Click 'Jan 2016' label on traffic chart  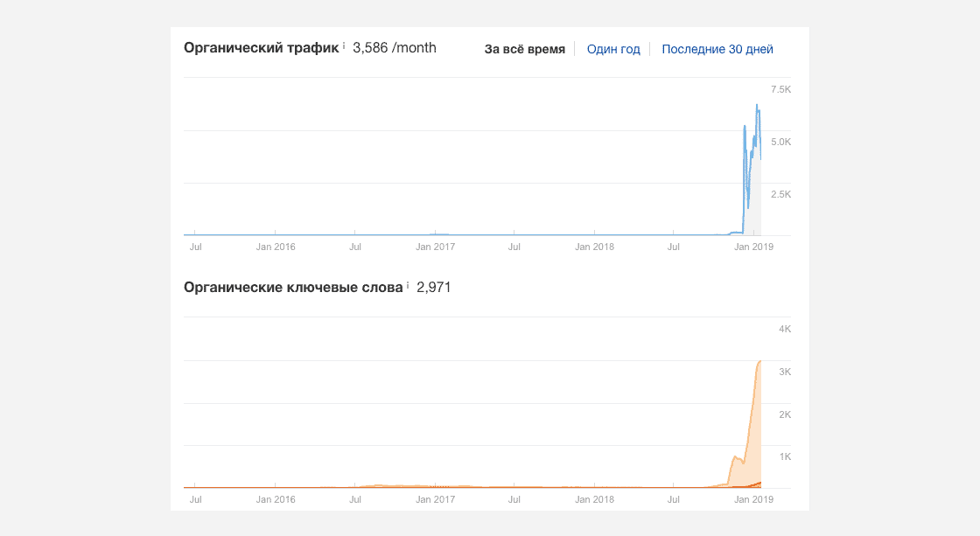tap(276, 247)
